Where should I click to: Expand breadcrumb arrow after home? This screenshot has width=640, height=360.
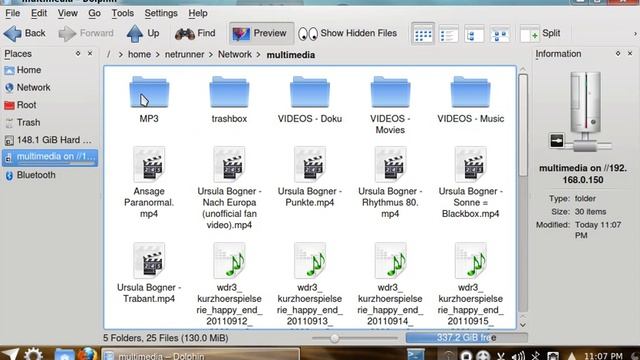click(158, 55)
